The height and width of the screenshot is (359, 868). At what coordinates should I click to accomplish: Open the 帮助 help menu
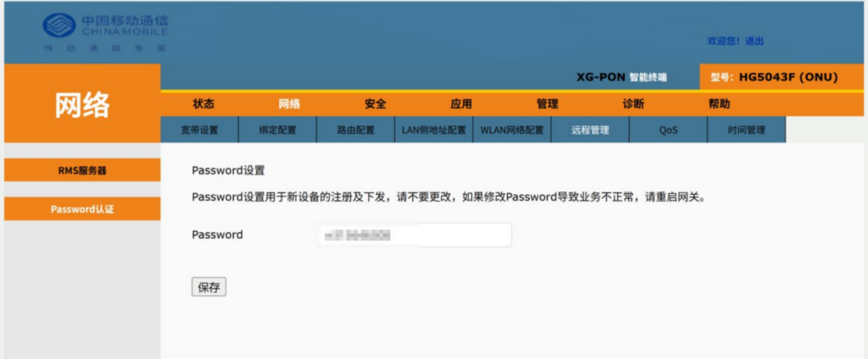point(719,104)
